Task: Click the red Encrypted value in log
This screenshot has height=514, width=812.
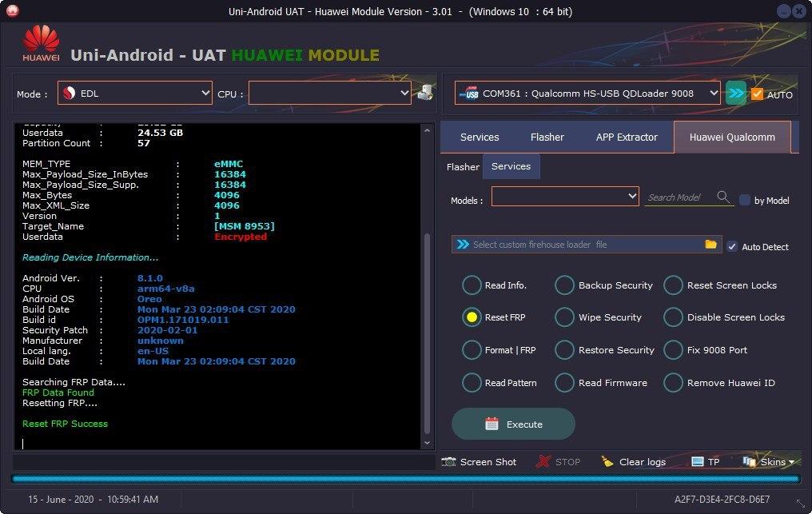Action: [x=241, y=237]
